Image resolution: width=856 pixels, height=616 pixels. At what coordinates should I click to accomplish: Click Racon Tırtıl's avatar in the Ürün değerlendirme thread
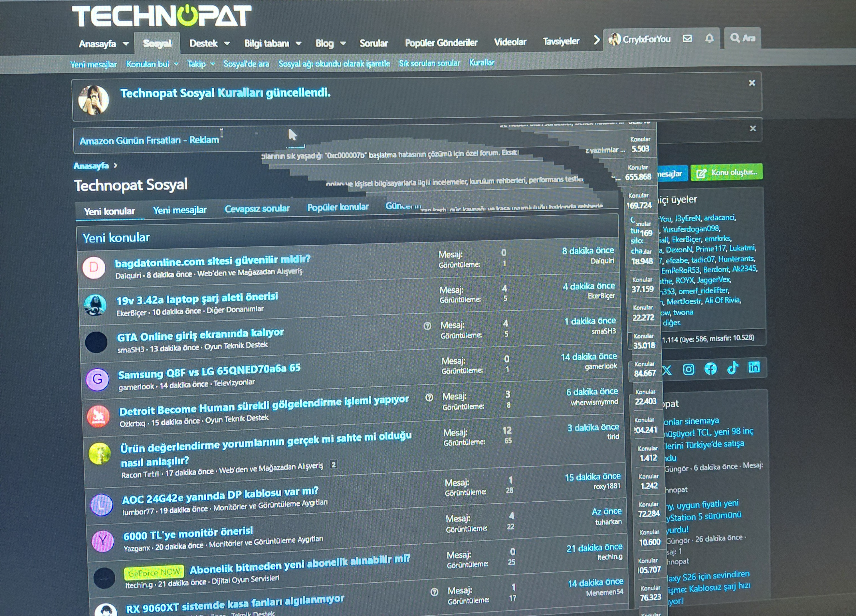pos(100,453)
